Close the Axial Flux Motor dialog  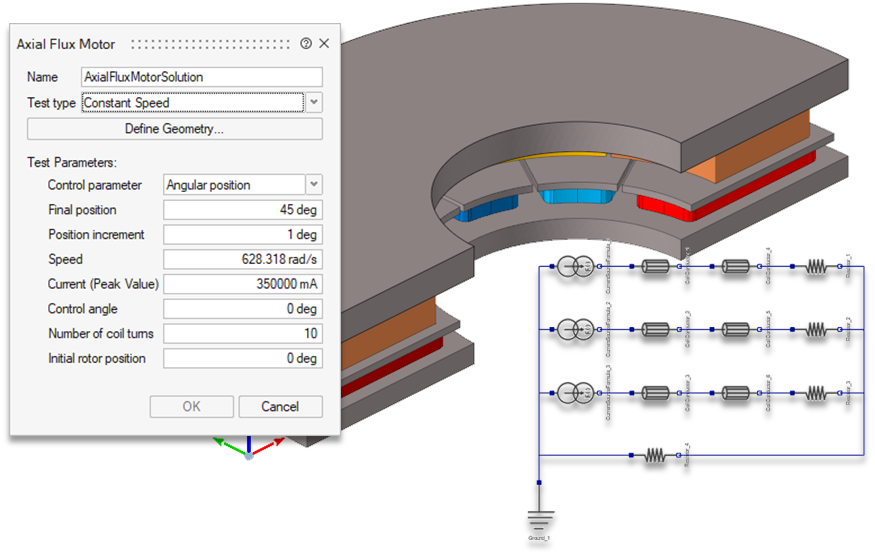(x=323, y=44)
